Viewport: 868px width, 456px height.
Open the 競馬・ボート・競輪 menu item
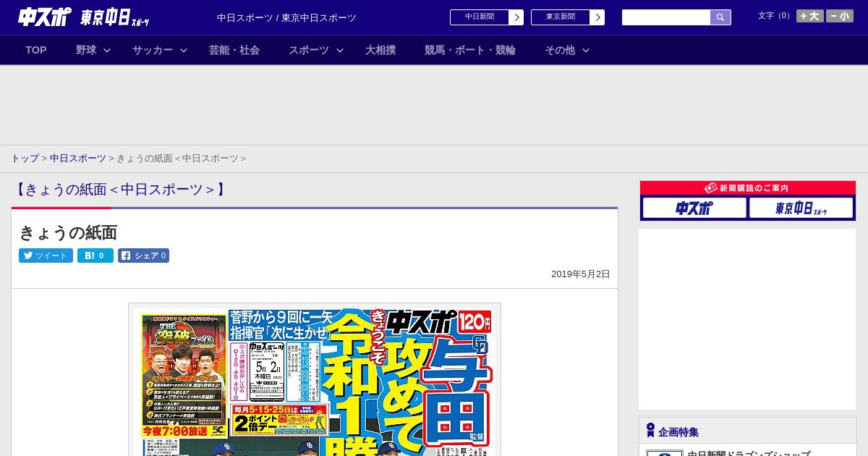470,50
